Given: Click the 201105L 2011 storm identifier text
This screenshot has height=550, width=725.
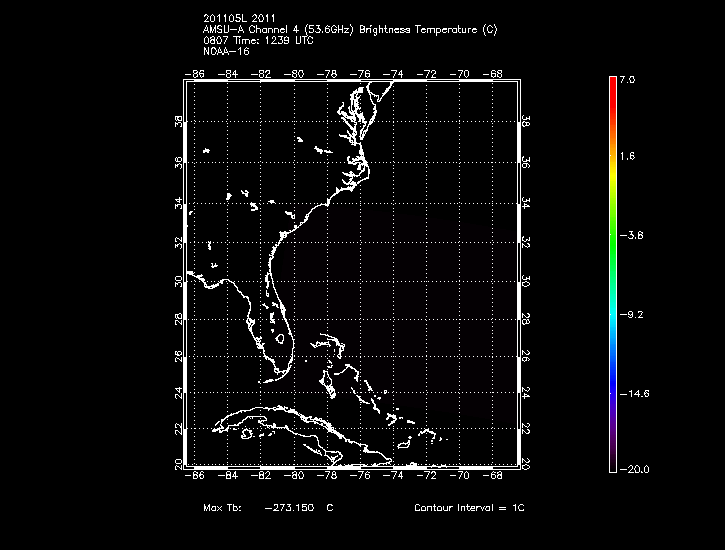Looking at the screenshot, I should 238,19.
